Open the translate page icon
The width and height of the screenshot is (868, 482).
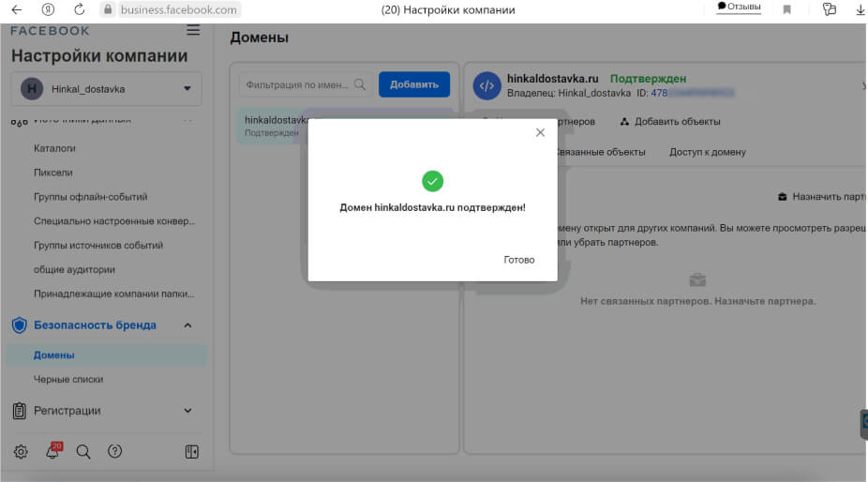(829, 9)
